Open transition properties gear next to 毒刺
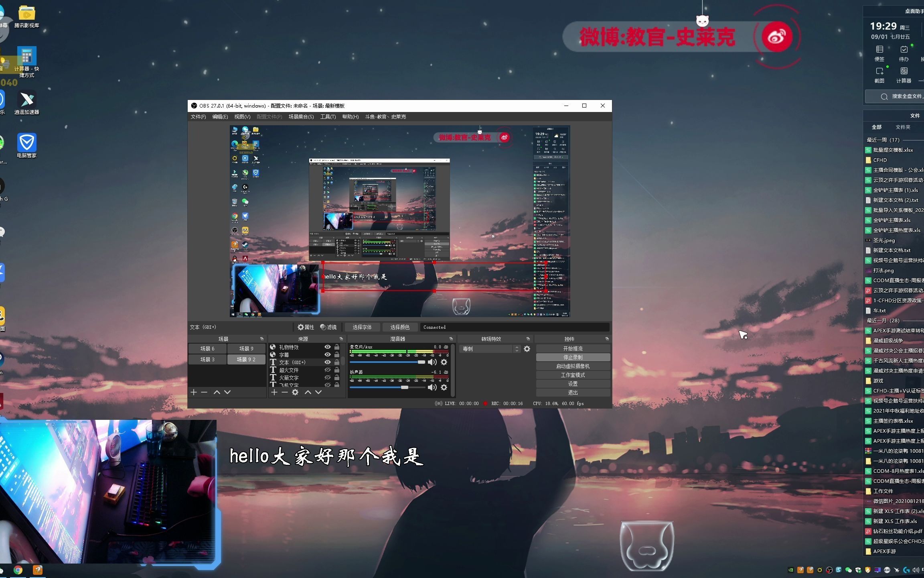The image size is (924, 578). click(527, 349)
